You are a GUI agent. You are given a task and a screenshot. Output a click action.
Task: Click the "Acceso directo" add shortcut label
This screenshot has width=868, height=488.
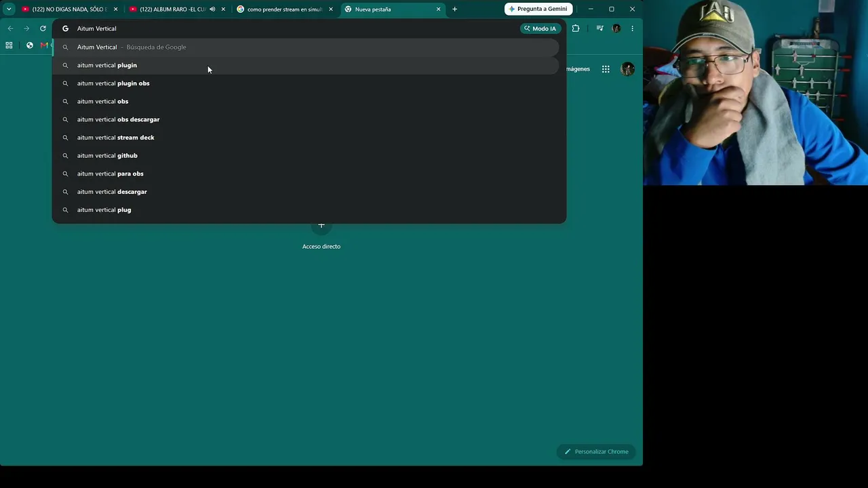(x=321, y=246)
